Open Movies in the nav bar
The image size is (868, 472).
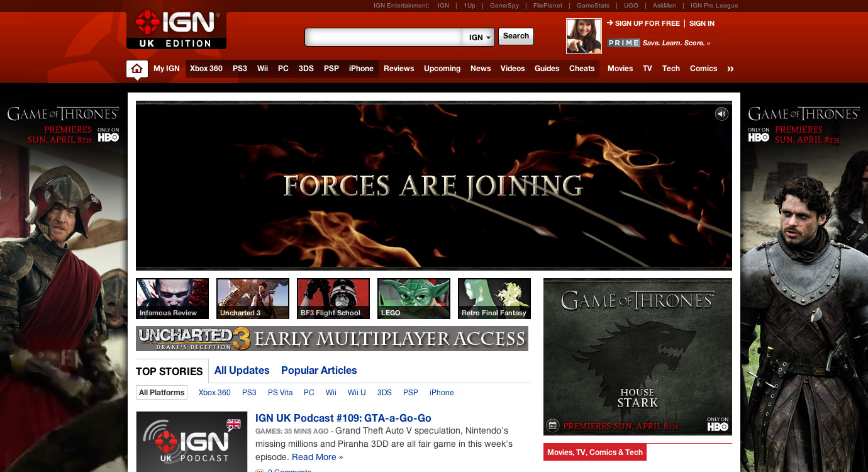click(x=620, y=69)
